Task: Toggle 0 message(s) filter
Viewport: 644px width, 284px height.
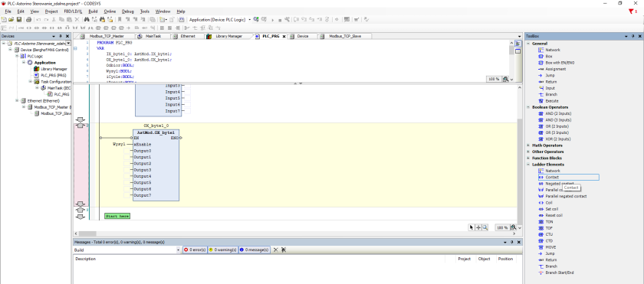Action: pos(255,250)
